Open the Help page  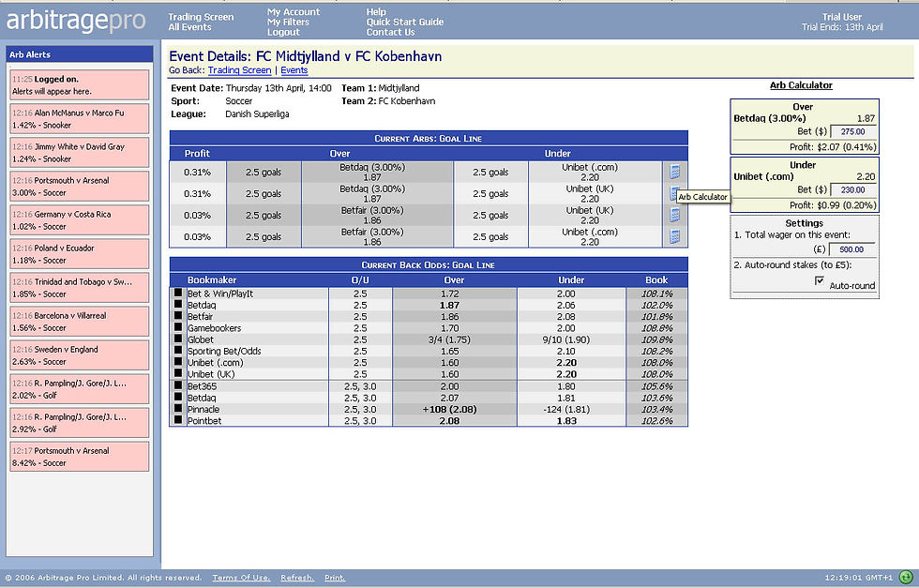coord(376,12)
